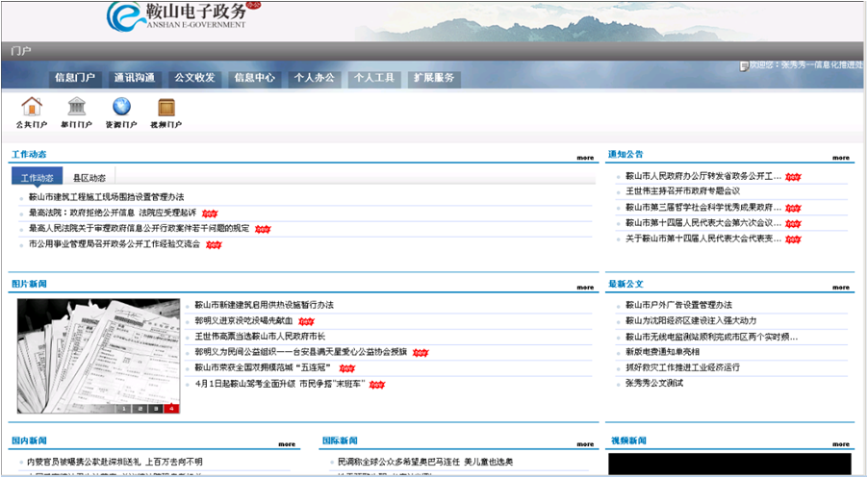Open the 个人办公 menu
This screenshot has width=868, height=478.
[x=314, y=78]
